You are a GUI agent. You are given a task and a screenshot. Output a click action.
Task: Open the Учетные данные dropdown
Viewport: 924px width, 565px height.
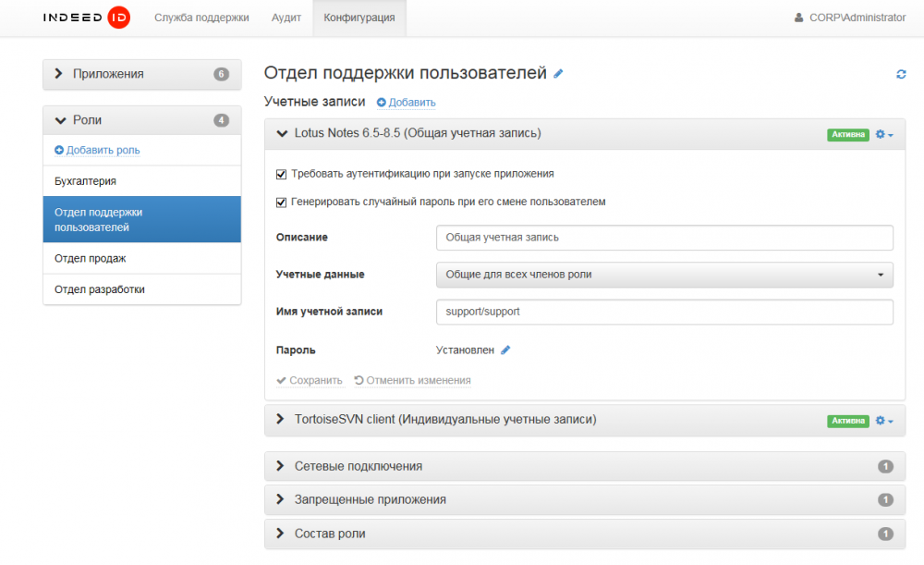[x=664, y=275]
